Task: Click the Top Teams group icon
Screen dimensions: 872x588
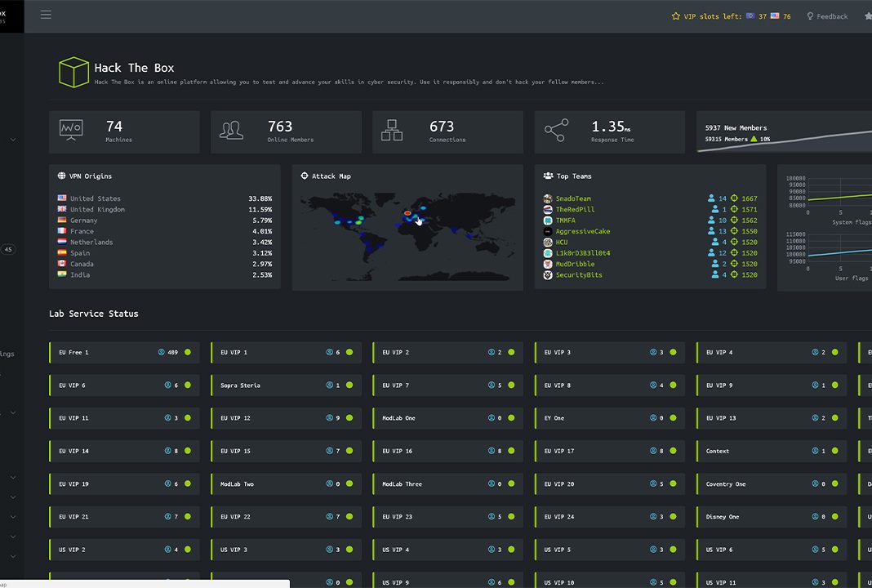Action: 548,176
